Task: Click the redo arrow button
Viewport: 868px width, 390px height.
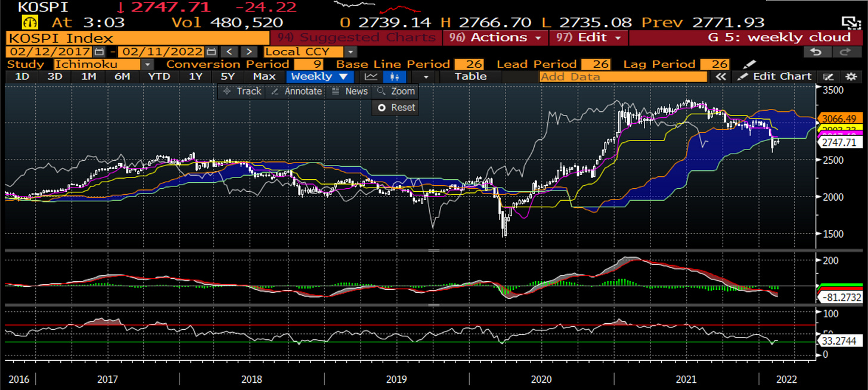Action: 845,52
